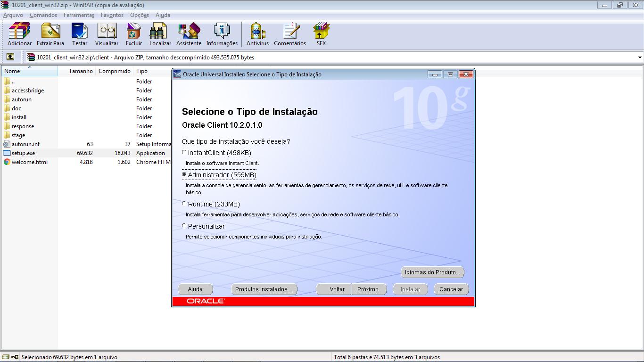The height and width of the screenshot is (362, 644).
Task: Select the Extrair Para icon
Action: pyautogui.click(x=50, y=34)
